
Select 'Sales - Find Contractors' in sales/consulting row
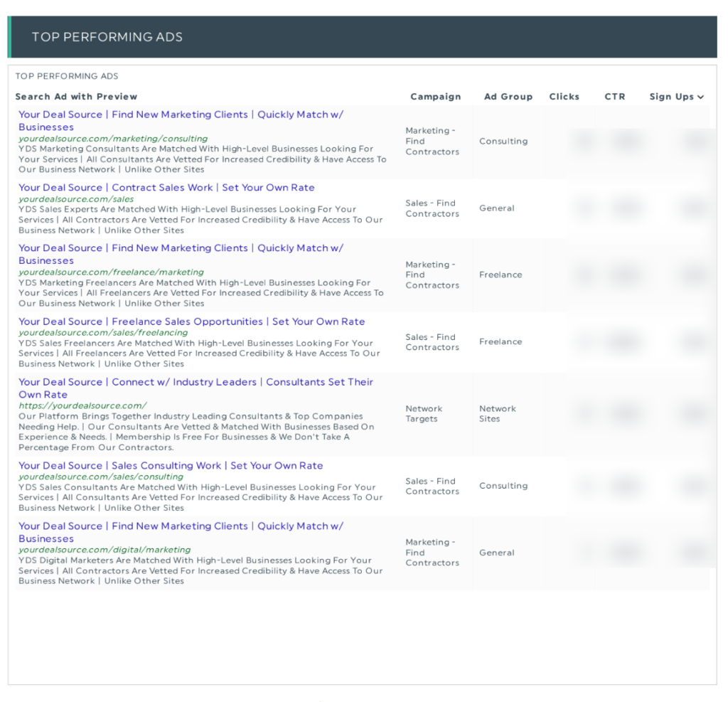coord(432,486)
